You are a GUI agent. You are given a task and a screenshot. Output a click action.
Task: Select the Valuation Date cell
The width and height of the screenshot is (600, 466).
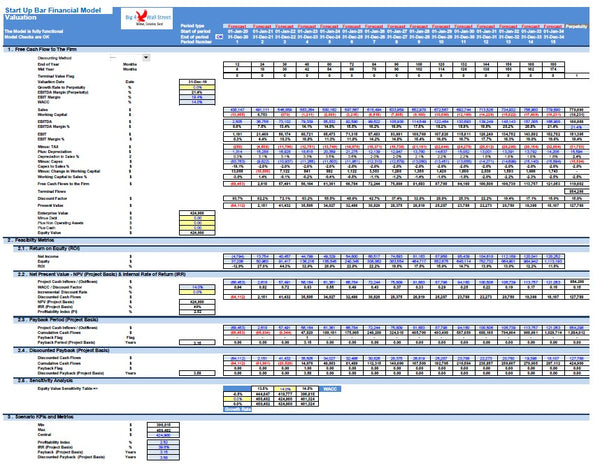tap(197, 82)
